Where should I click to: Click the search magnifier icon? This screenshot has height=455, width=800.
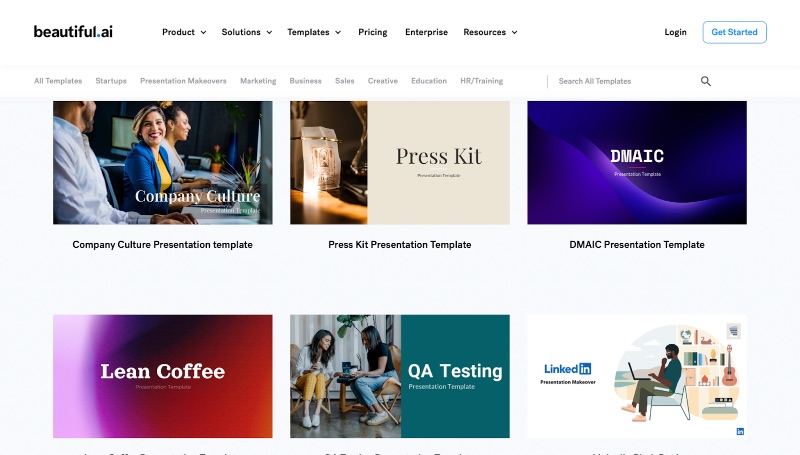(706, 81)
